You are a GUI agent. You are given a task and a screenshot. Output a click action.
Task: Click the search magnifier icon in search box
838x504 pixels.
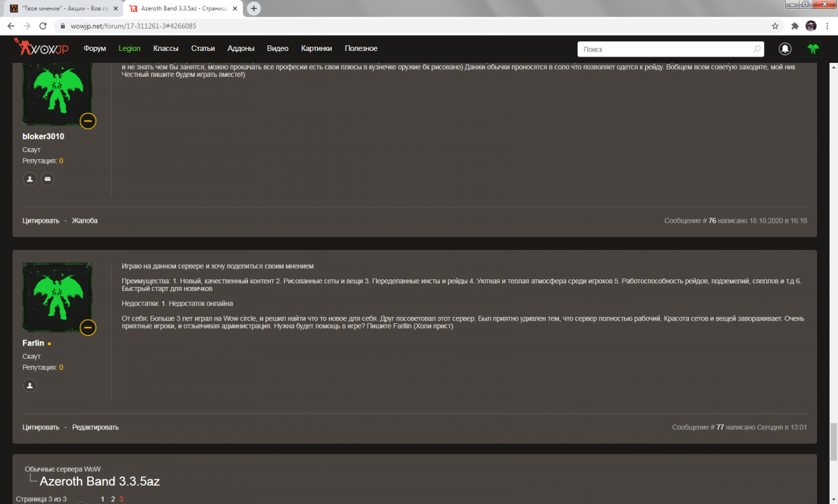click(x=757, y=50)
